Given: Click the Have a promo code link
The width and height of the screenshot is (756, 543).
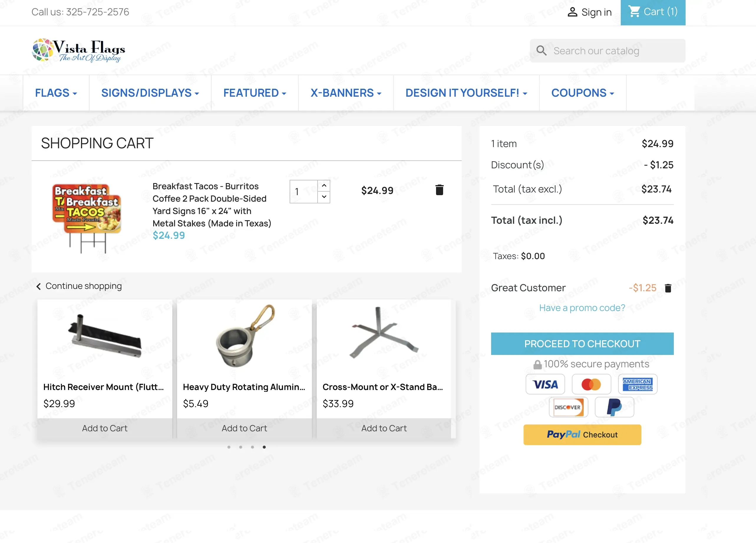Looking at the screenshot, I should (582, 307).
